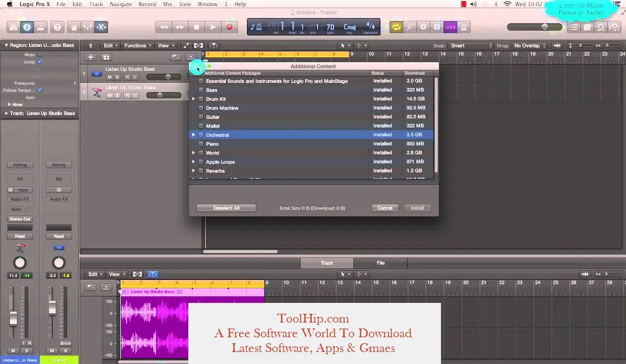Select the Drum Kit package checkbox

[x=201, y=99]
